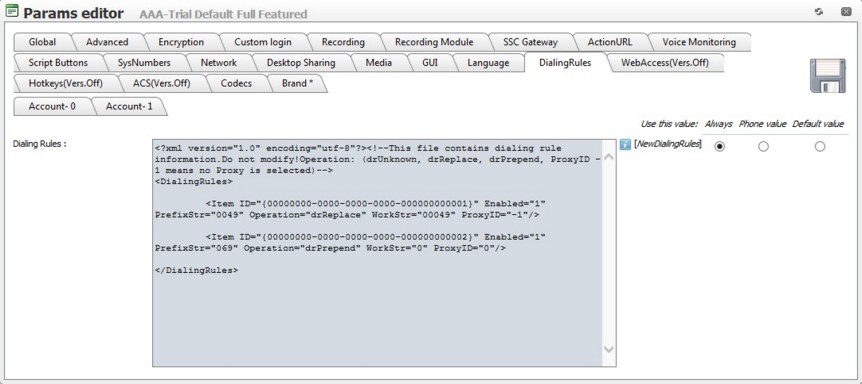Click the Params editor window icon
Viewport: 862px width, 384px height.
11,11
